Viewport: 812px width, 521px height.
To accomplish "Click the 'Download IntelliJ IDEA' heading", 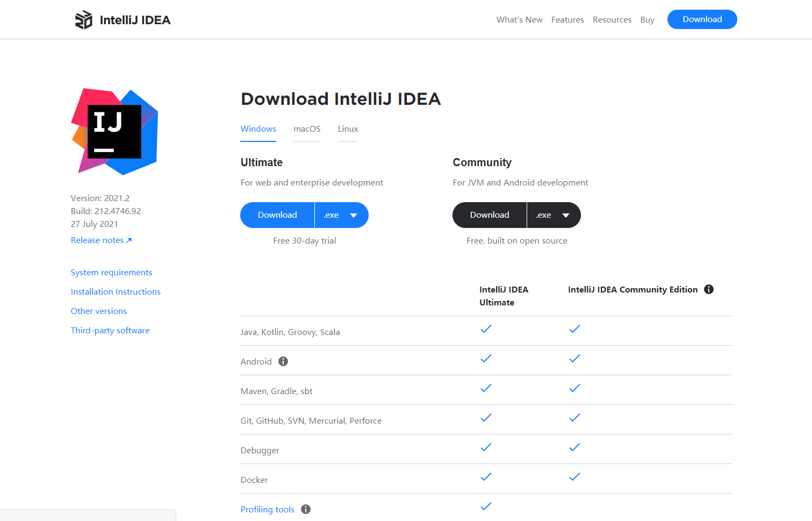I will (341, 99).
